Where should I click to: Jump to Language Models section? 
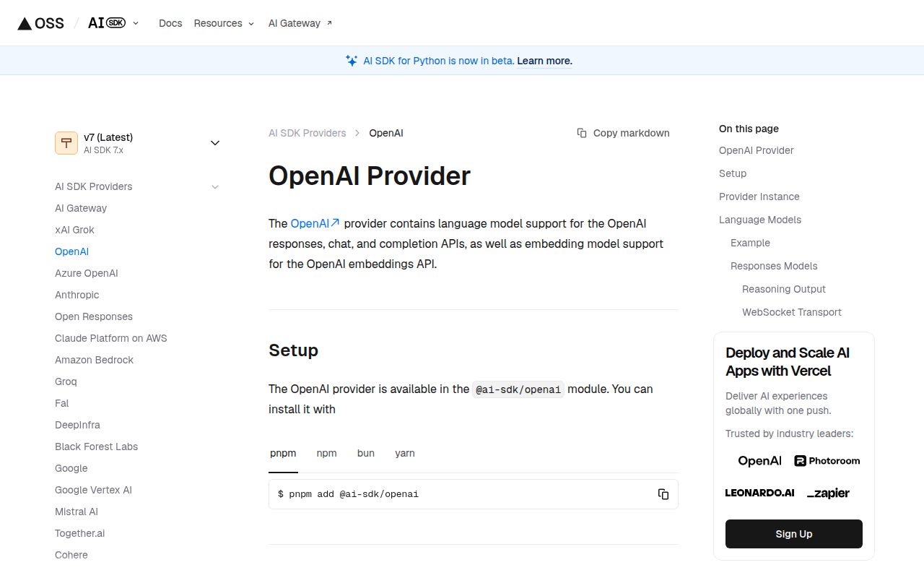760,220
